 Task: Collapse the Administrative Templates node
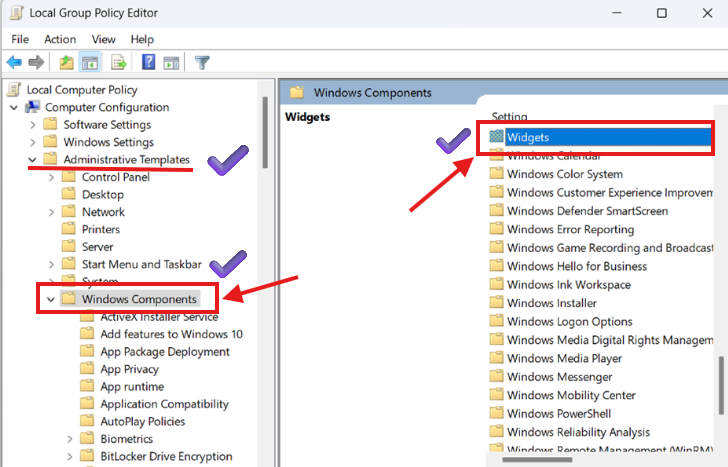[x=32, y=160]
